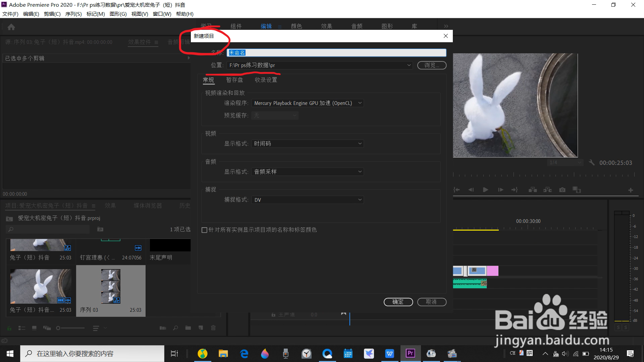Click the trash icon to delete selected item
The image size is (644, 362).
213,328
